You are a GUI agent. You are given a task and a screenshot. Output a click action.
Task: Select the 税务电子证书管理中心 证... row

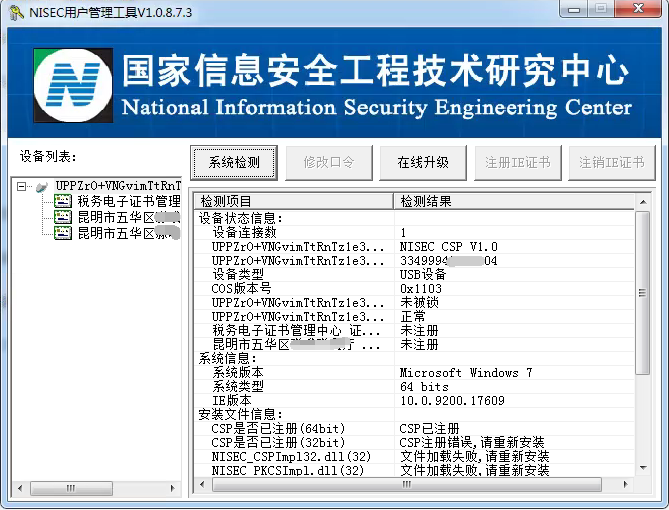[x=414, y=331]
